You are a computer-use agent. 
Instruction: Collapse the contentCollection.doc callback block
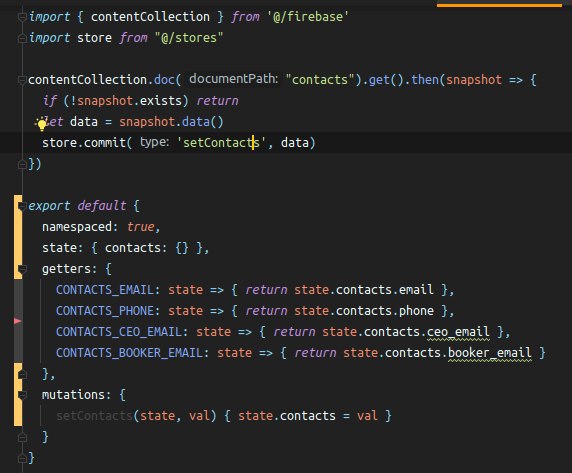click(x=22, y=80)
